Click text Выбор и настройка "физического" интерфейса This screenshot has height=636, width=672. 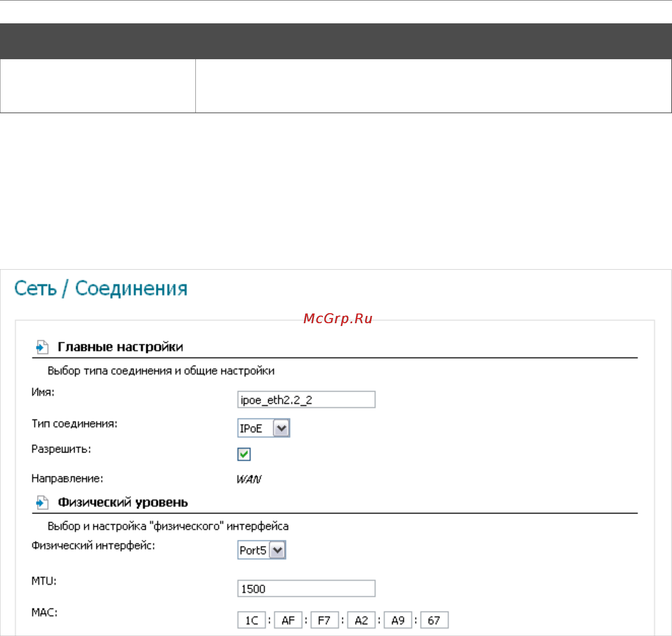click(168, 526)
